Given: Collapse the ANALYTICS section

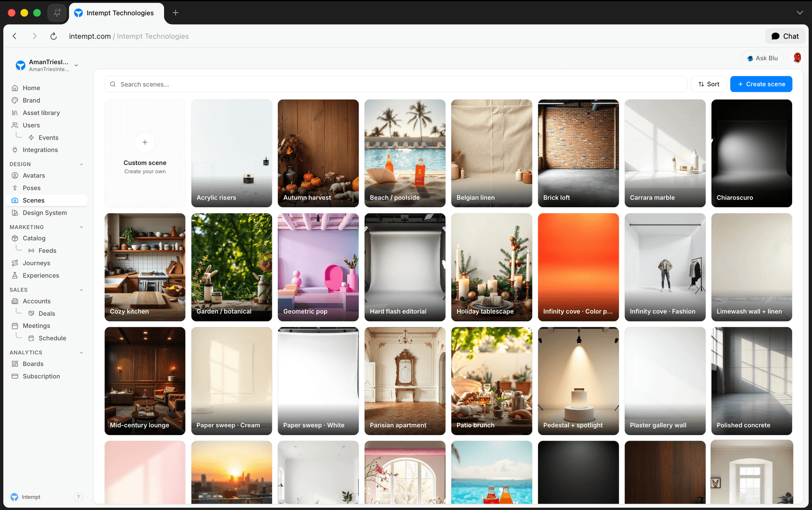Looking at the screenshot, I should [x=82, y=352].
